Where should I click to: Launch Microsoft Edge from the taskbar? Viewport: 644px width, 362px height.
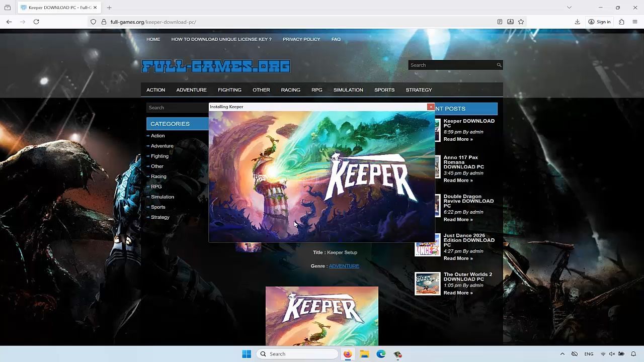pos(381,354)
